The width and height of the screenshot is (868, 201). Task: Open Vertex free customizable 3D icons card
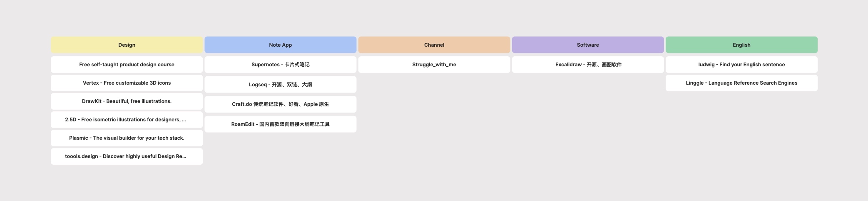click(127, 83)
